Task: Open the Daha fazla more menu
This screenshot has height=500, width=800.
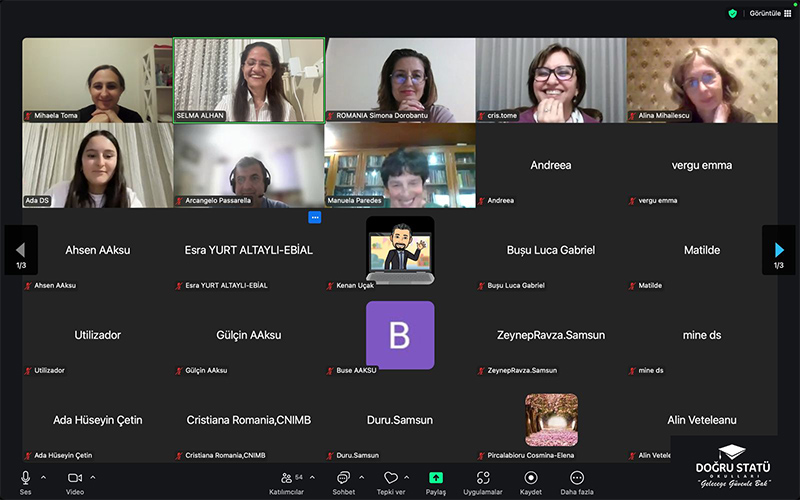Action: click(576, 478)
